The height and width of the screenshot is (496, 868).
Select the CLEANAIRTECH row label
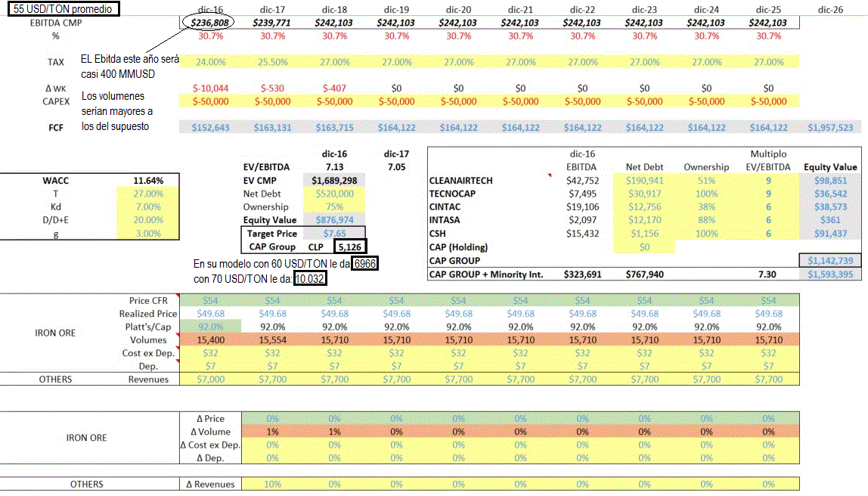(460, 181)
